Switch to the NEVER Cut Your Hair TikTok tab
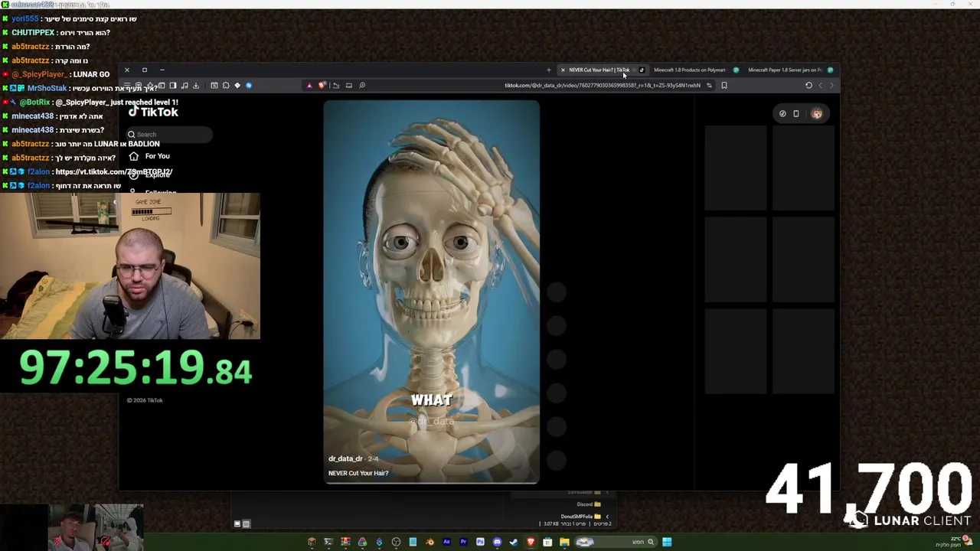Viewport: 980px width, 551px height. click(602, 70)
